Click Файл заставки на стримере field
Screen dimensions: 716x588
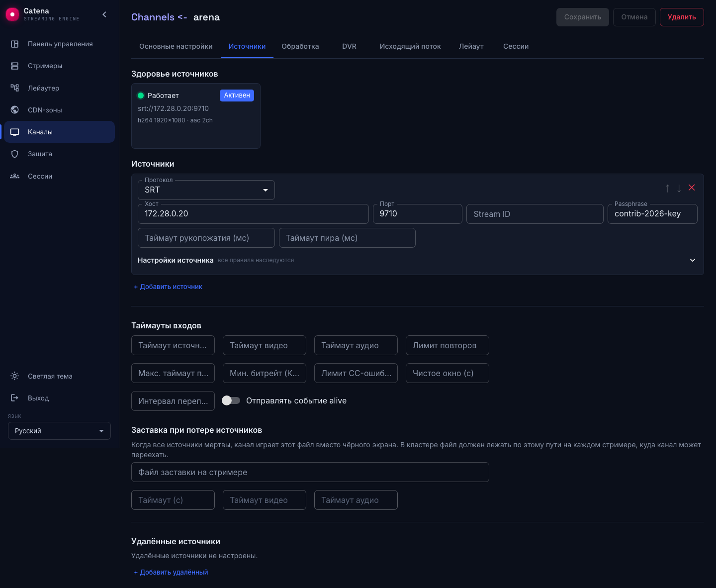point(310,472)
